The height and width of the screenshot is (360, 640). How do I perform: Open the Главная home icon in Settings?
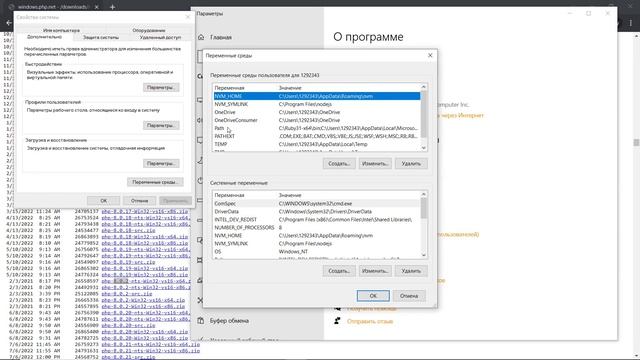tap(201, 37)
